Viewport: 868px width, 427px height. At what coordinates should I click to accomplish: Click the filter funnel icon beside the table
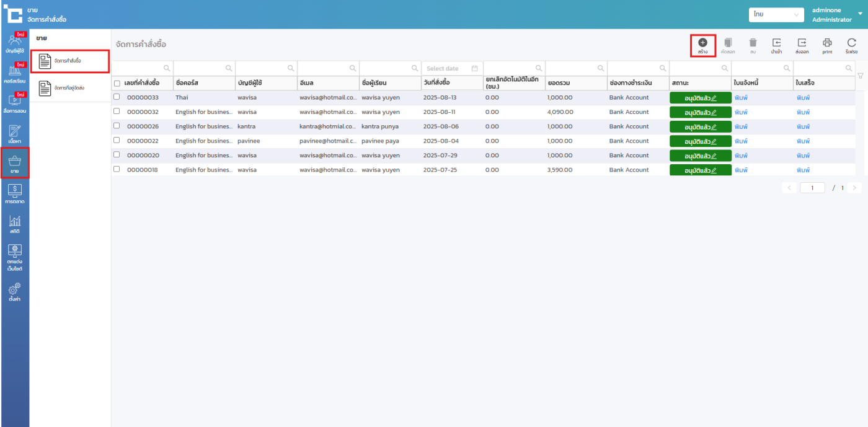pos(860,76)
